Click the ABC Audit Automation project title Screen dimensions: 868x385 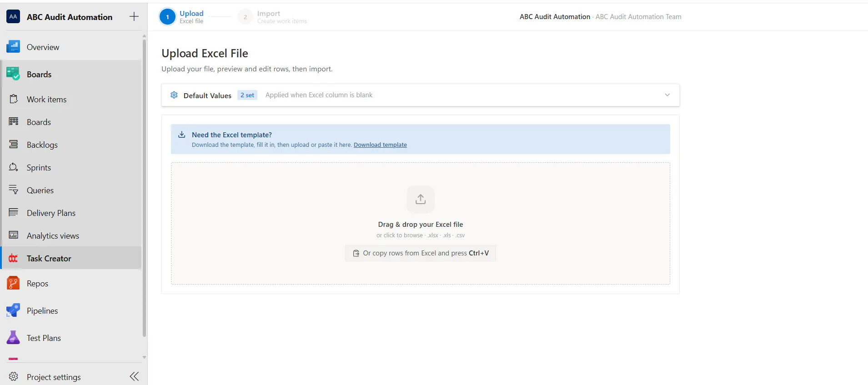point(70,17)
